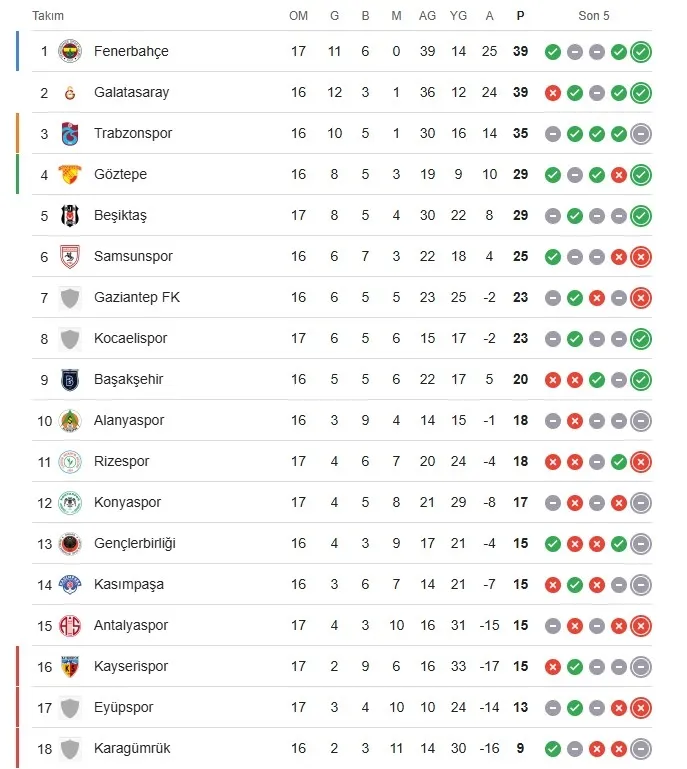Click the Takım column header

(48, 16)
